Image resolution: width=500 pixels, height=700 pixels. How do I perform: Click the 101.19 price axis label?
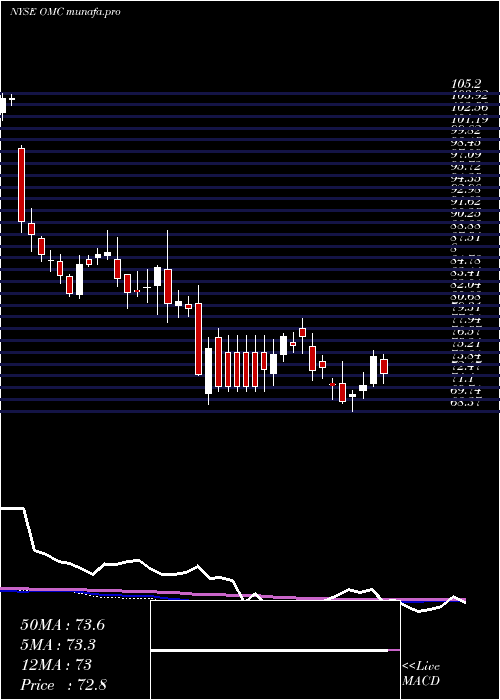tap(468, 120)
